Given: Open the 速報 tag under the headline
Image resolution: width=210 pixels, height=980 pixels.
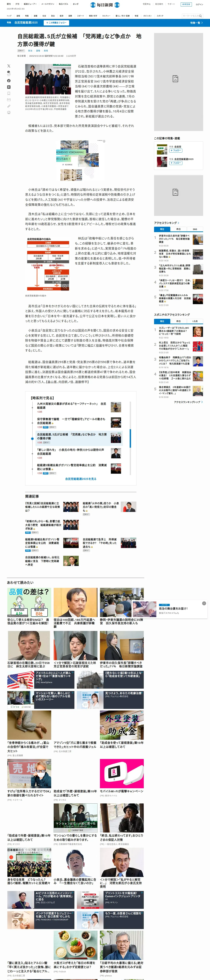Looking at the screenshot, I should pos(38,51).
